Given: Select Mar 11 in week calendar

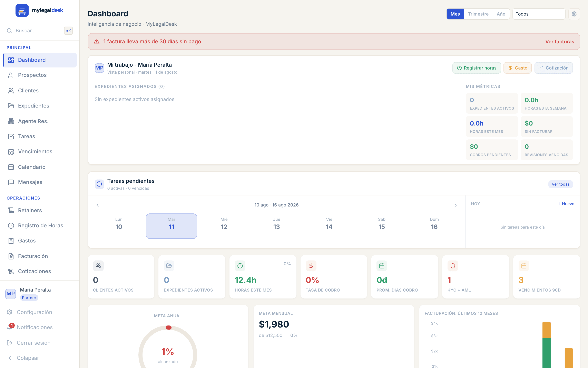Looking at the screenshot, I should (x=171, y=226).
